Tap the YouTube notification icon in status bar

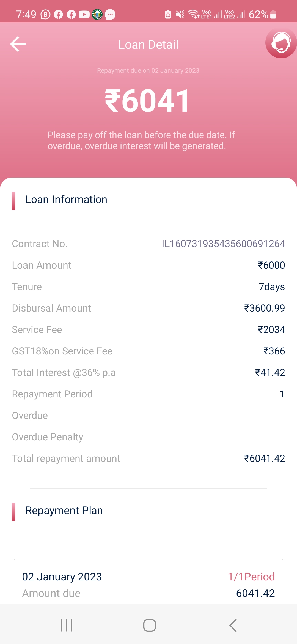point(84,14)
